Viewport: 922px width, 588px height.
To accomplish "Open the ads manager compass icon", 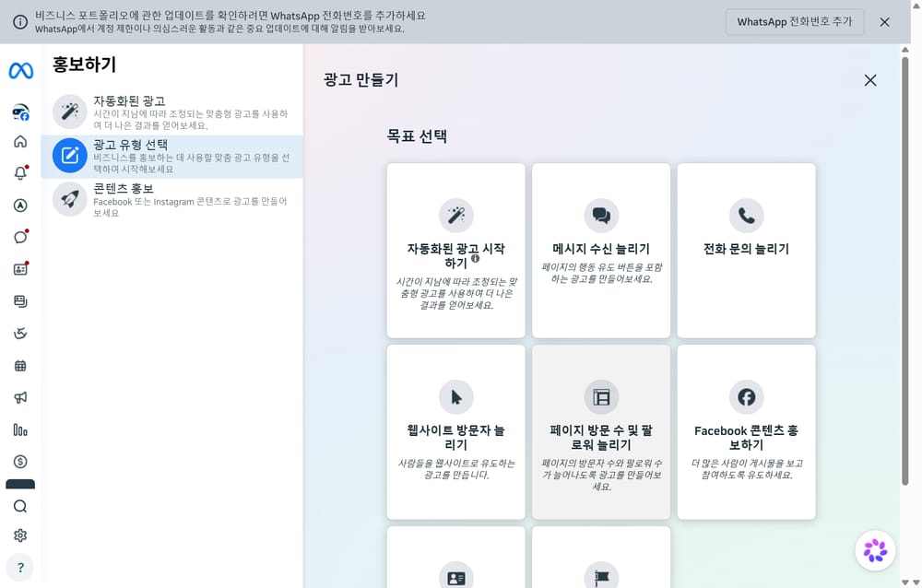I will [20, 206].
